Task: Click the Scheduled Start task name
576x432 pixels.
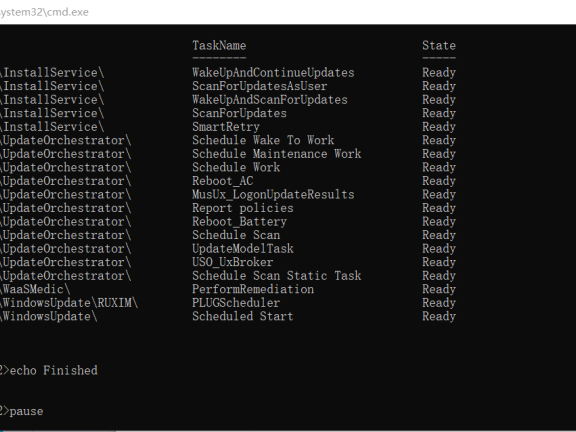Action: click(x=243, y=316)
